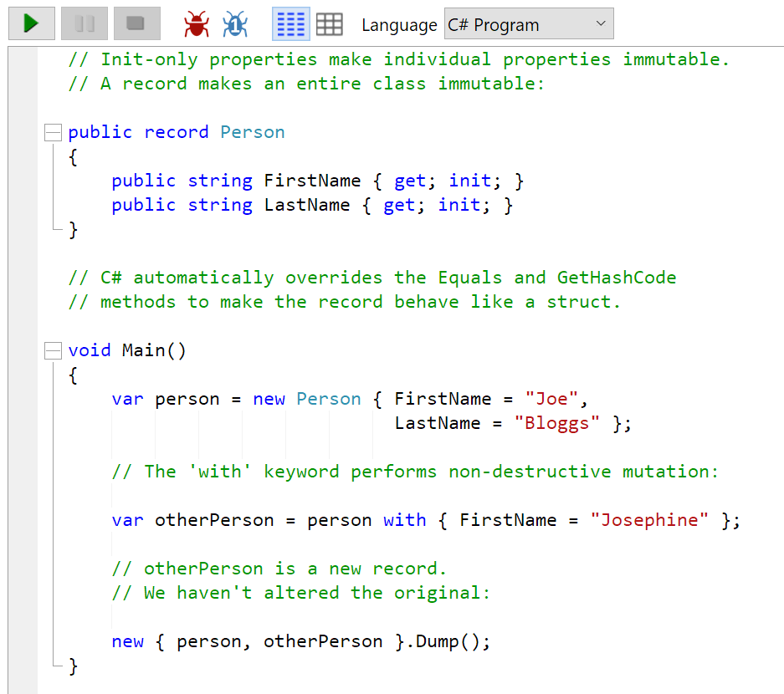Screen dimensions: 784x694
Task: Click the grayed-out pause button
Action: pyautogui.click(x=84, y=23)
